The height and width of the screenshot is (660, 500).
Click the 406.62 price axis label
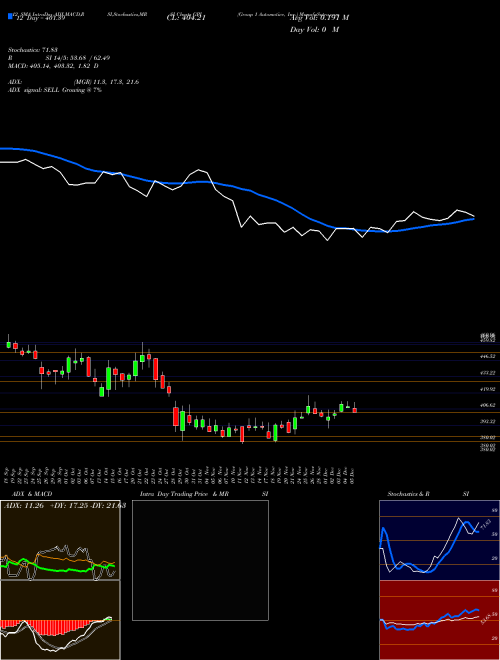[488, 405]
